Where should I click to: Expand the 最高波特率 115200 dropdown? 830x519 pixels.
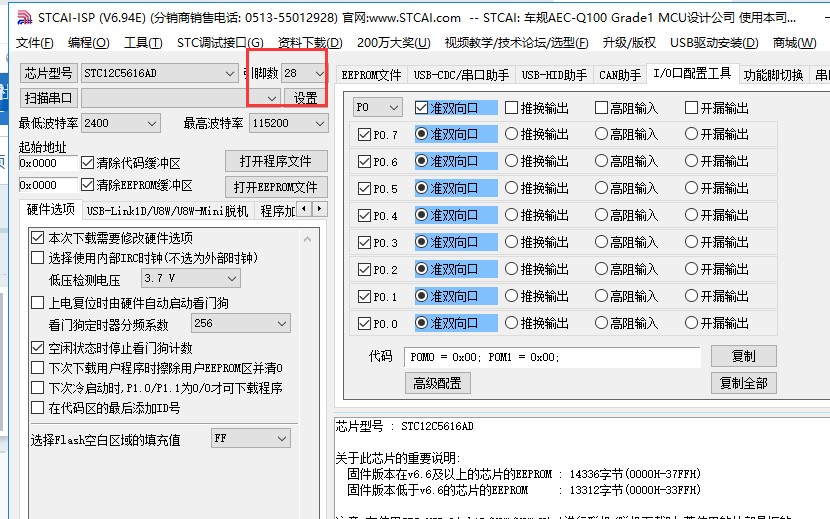(319, 123)
